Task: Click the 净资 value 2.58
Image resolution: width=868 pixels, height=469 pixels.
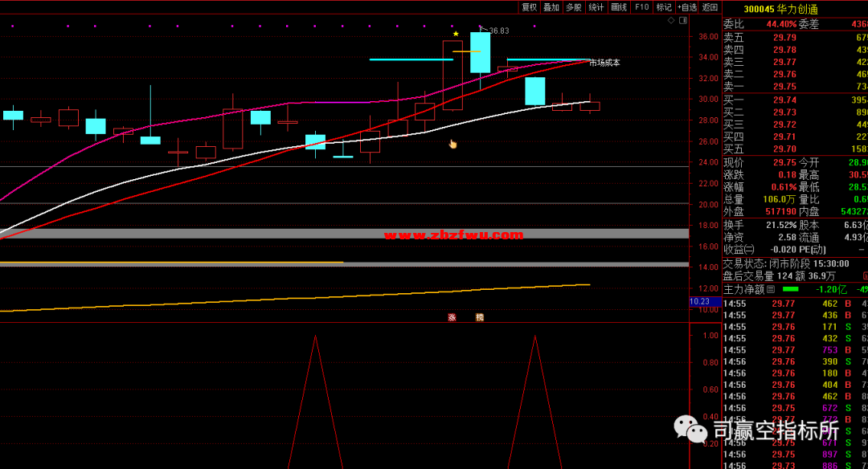Action: click(787, 237)
